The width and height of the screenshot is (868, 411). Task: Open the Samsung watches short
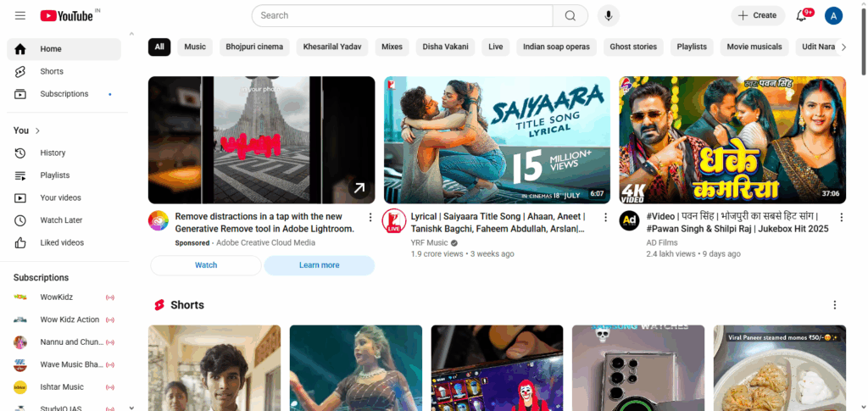638,368
